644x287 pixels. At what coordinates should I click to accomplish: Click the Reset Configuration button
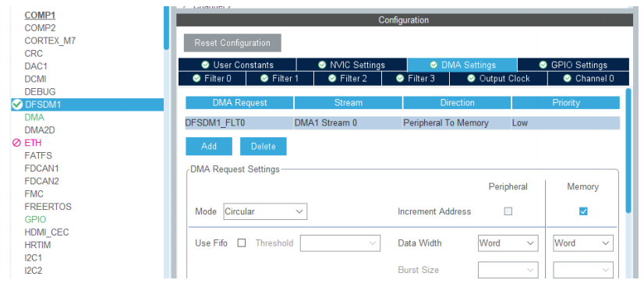coord(232,43)
